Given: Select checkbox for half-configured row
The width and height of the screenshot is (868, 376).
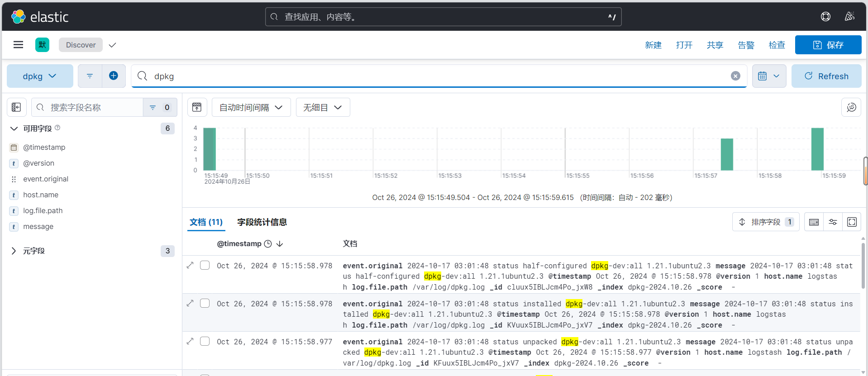Looking at the screenshot, I should [x=205, y=265].
